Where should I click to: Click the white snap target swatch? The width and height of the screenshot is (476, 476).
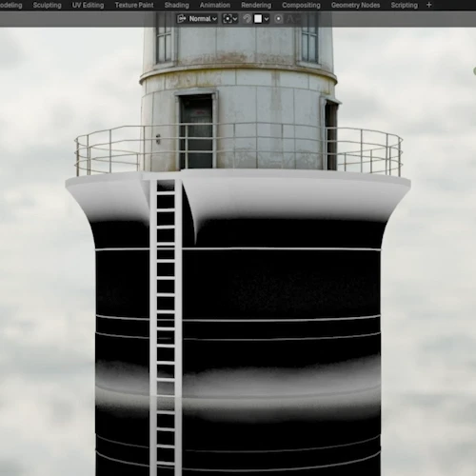point(258,19)
